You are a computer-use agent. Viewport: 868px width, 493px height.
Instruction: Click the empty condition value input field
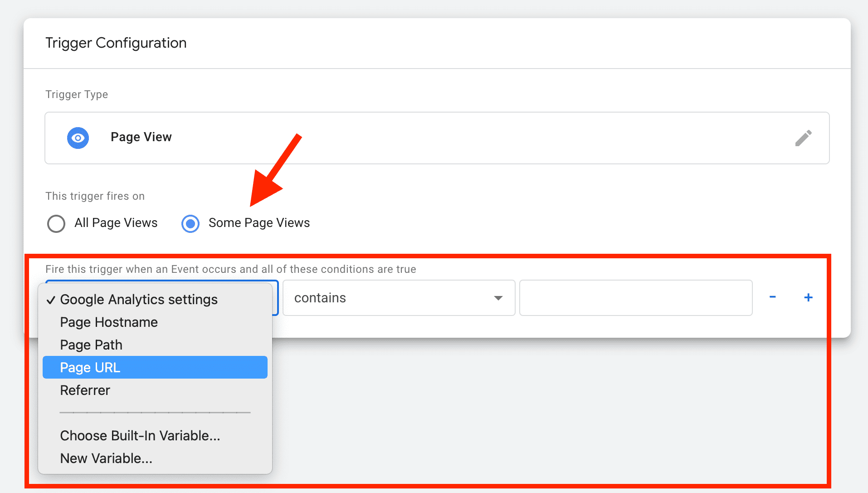tap(635, 298)
